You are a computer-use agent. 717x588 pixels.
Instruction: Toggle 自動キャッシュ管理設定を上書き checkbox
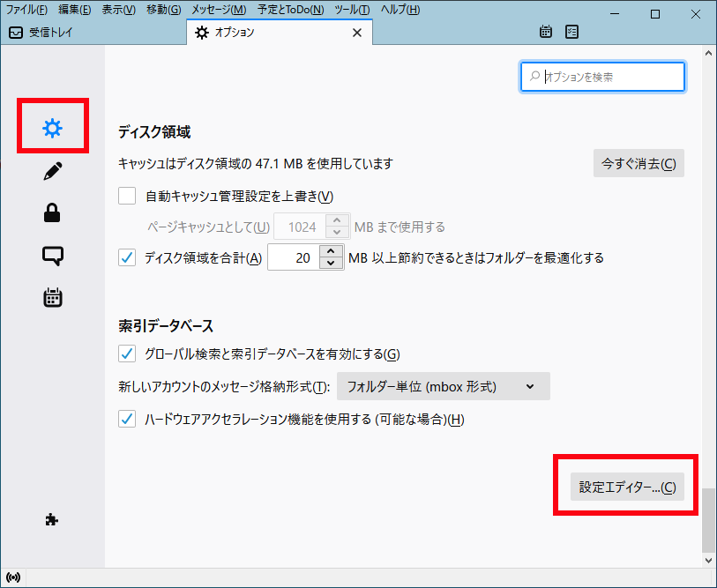[x=127, y=196]
